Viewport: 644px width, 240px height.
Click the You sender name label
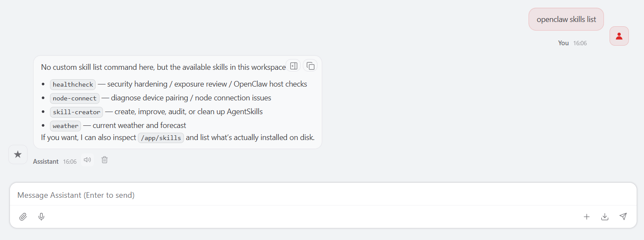point(563,43)
